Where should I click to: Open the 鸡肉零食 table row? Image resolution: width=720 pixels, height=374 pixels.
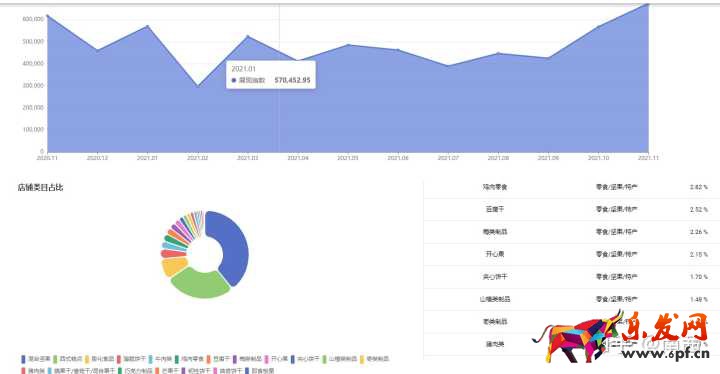pyautogui.click(x=572, y=187)
